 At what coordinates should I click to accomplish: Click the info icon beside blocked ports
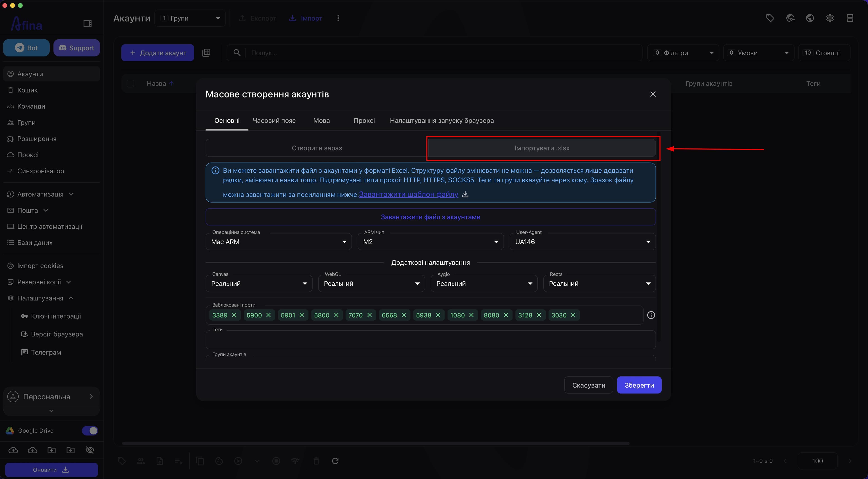651,315
